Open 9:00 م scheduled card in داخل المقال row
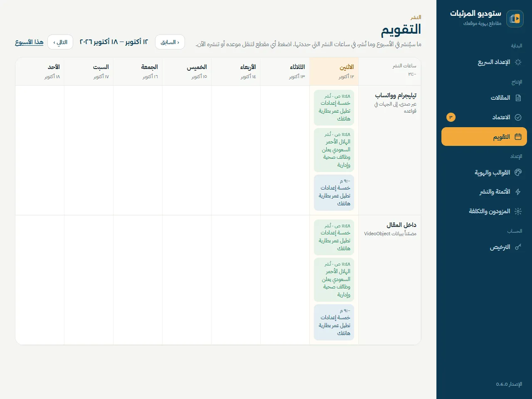Image resolution: width=532 pixels, height=399 pixels. tap(334, 322)
